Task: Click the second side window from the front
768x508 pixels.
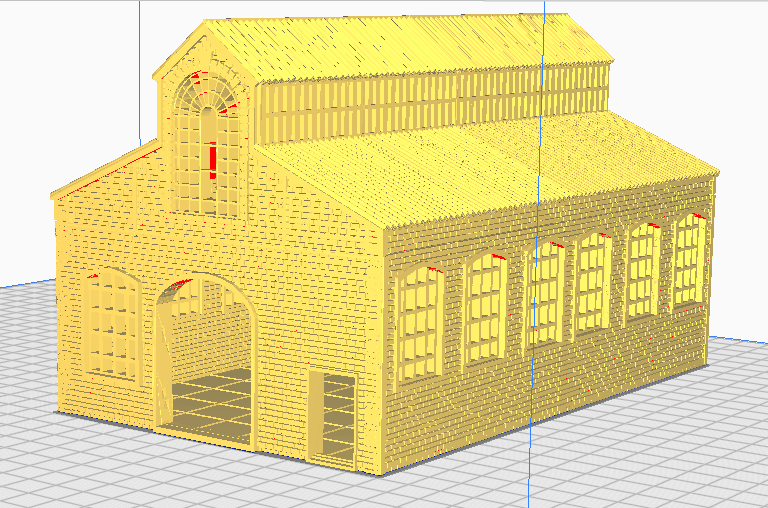Action: [484, 307]
